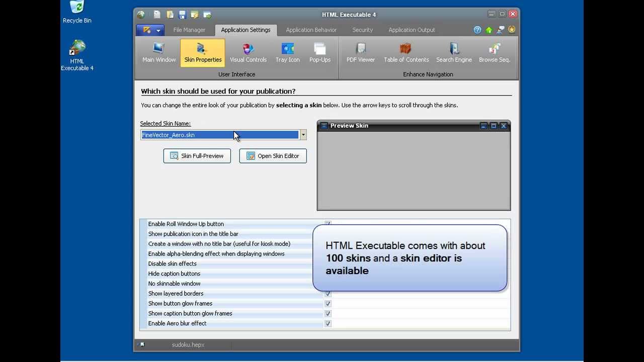Screen dimensions: 644x362
Task: Open the Pop-Ups settings
Action: [x=319, y=53]
